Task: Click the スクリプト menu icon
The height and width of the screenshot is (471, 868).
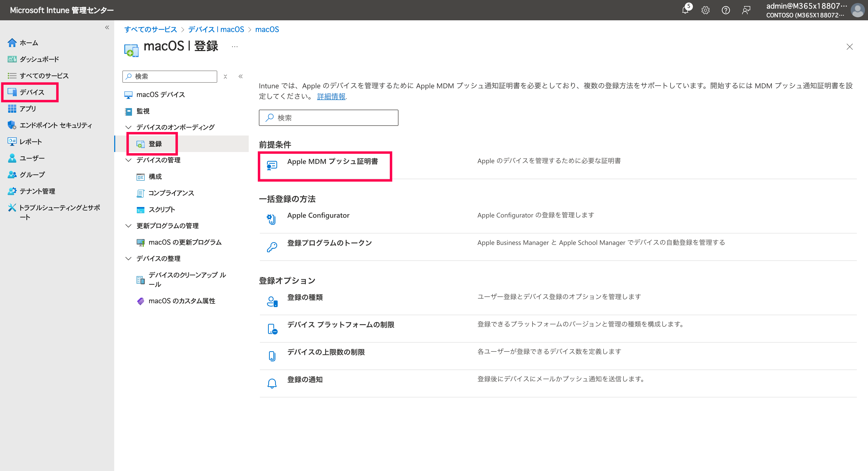Action: pyautogui.click(x=141, y=210)
